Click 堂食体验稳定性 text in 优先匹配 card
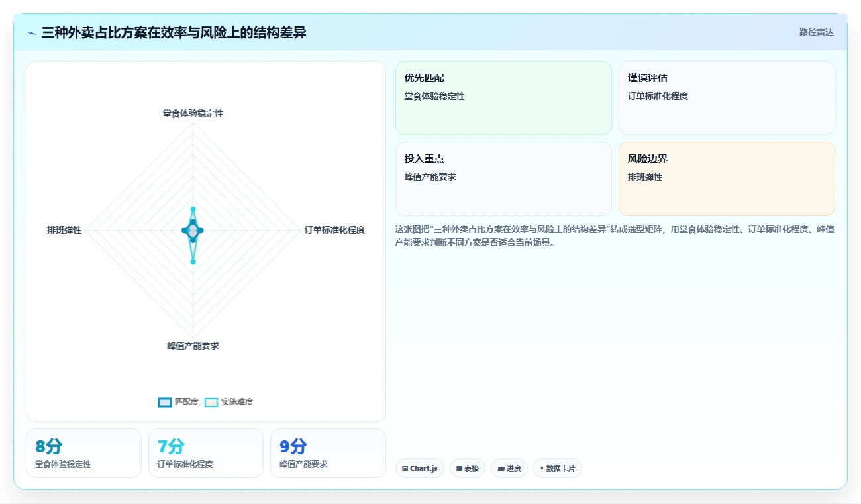The image size is (861, 504). pos(434,96)
